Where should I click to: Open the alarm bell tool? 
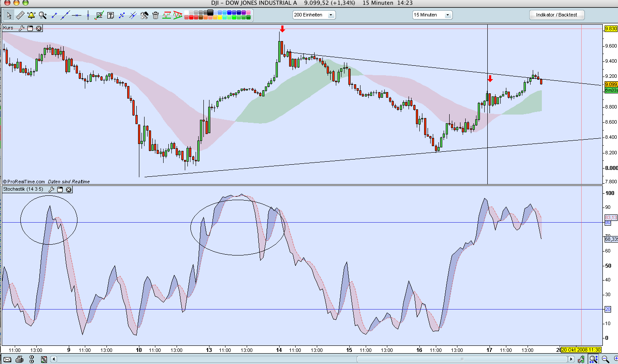pyautogui.click(x=32, y=16)
